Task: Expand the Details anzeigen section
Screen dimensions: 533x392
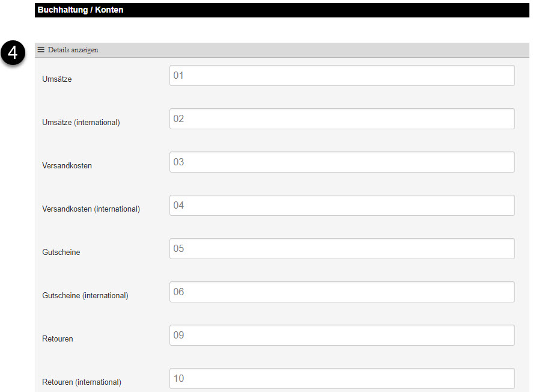Action: pos(73,50)
